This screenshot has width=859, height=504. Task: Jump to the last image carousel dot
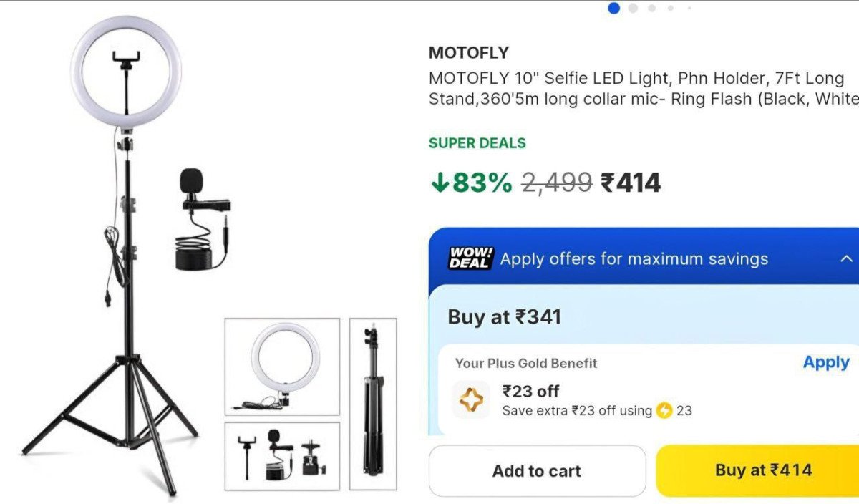click(x=689, y=8)
